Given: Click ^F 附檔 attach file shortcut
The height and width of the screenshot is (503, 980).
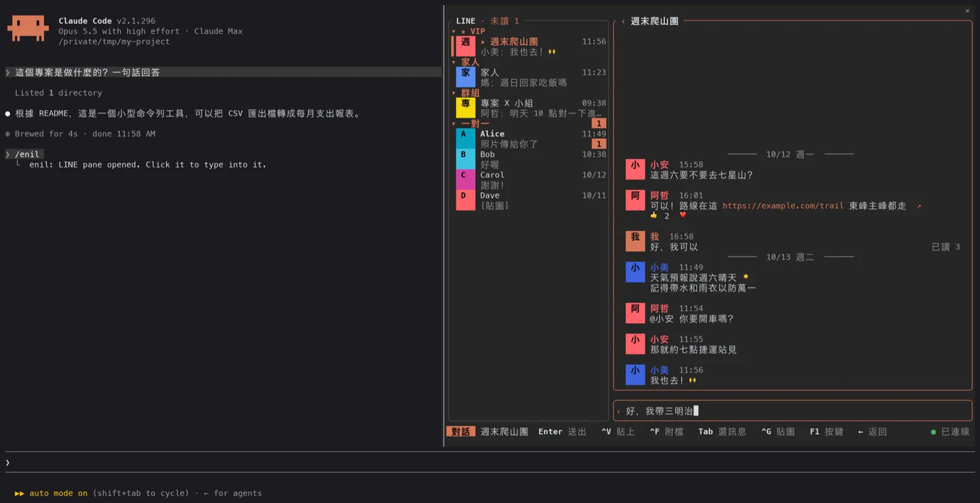Looking at the screenshot, I should coord(666,432).
